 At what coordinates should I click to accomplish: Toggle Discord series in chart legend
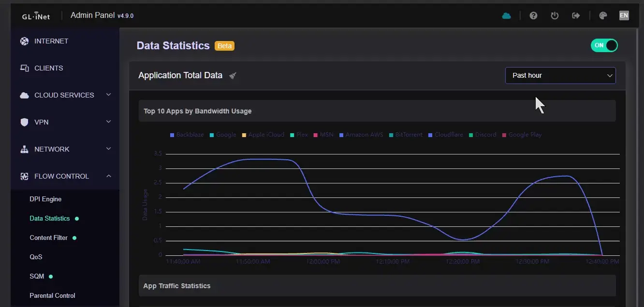[483, 135]
